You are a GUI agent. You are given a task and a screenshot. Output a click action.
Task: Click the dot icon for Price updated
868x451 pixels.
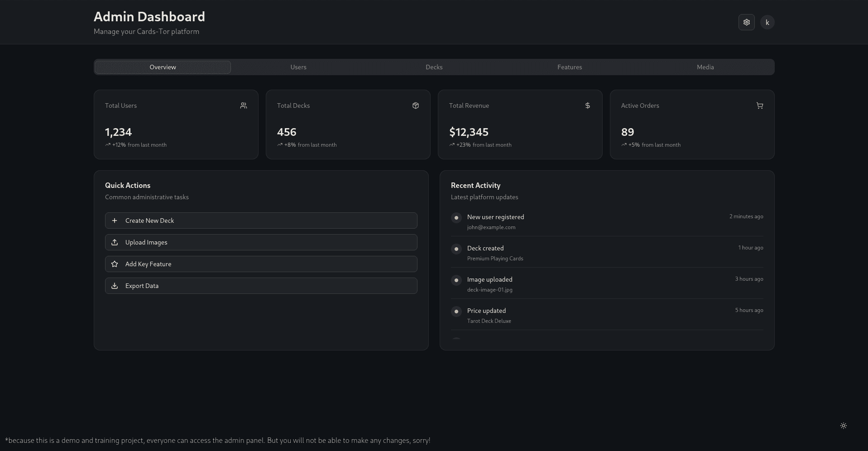[456, 312]
